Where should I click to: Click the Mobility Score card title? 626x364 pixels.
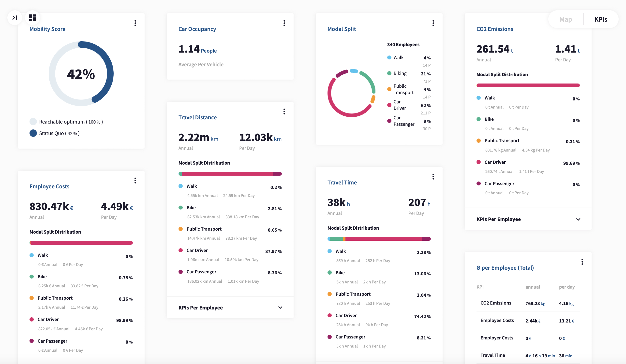point(47,29)
